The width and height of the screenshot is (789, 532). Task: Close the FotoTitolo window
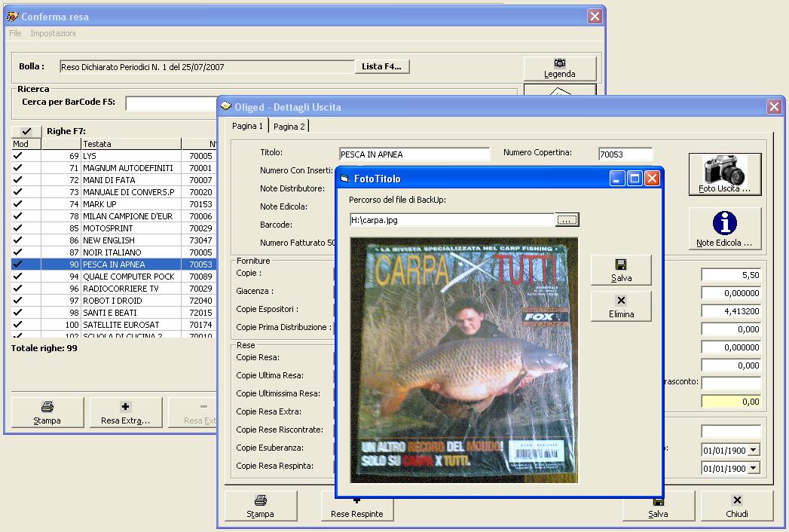[x=652, y=178]
